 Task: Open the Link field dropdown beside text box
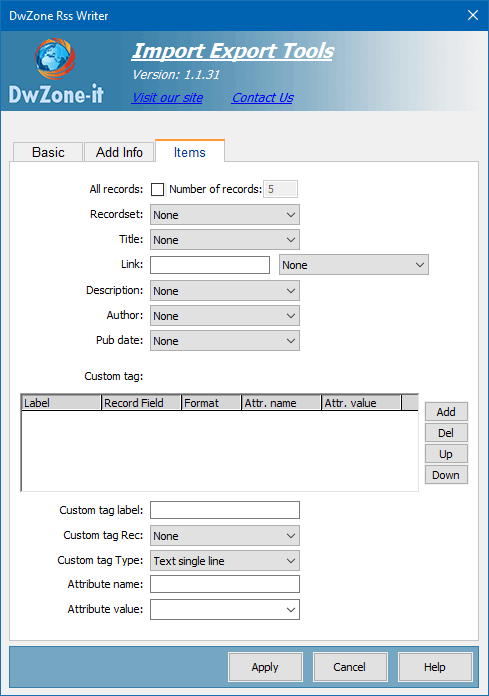354,265
